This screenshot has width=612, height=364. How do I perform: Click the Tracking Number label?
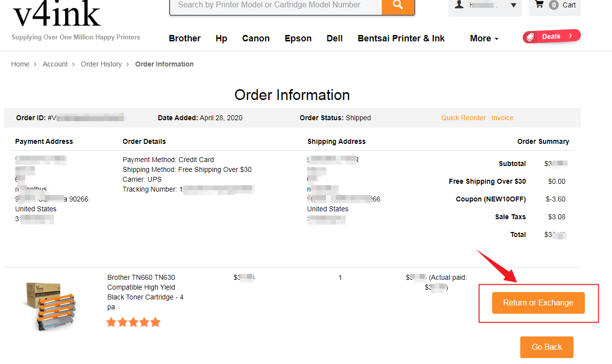coord(150,189)
